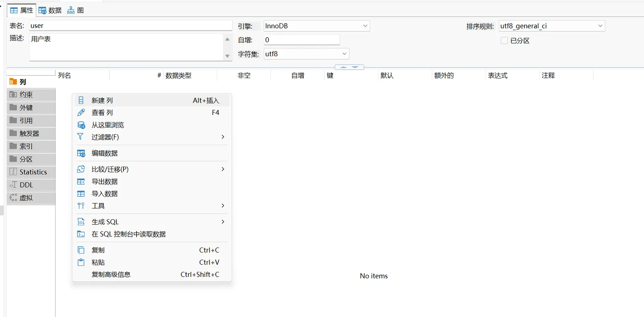
Task: Click the clipboard icon beside 粘贴
Action: 81,262
